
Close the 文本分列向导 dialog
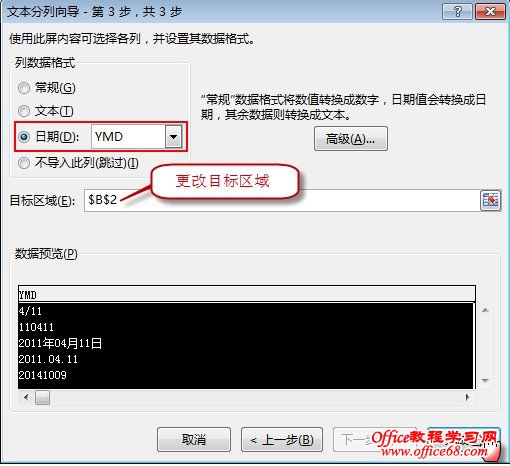[491, 12]
